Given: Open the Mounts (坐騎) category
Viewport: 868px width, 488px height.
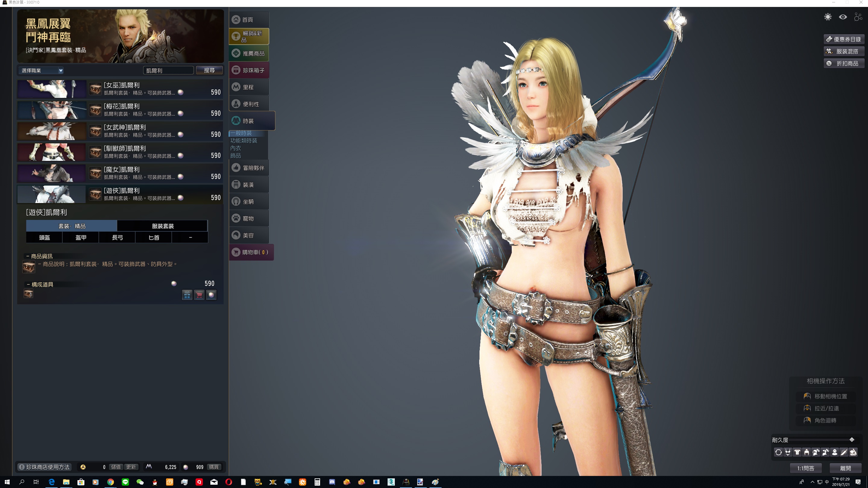Looking at the screenshot, I should (249, 202).
